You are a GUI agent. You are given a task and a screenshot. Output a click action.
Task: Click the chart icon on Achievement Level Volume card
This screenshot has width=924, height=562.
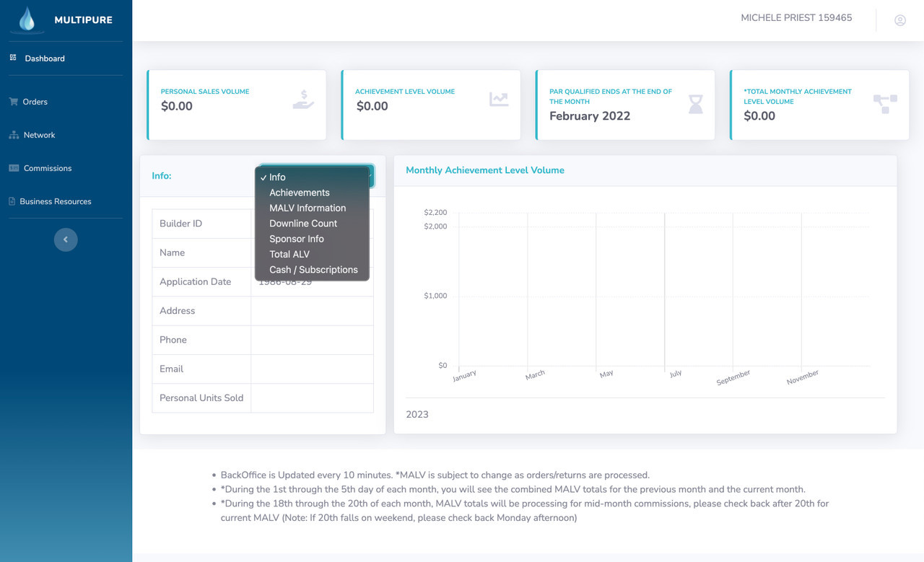click(499, 100)
